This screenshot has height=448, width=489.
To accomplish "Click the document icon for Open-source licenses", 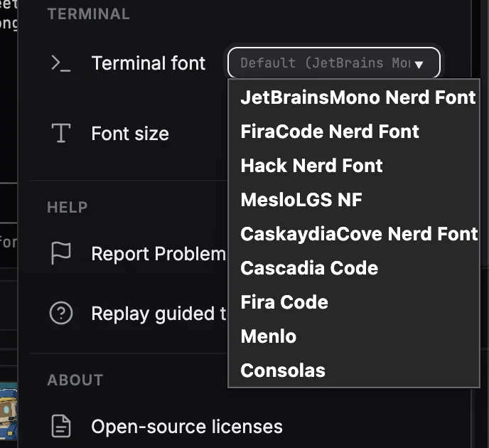I will coord(61,426).
